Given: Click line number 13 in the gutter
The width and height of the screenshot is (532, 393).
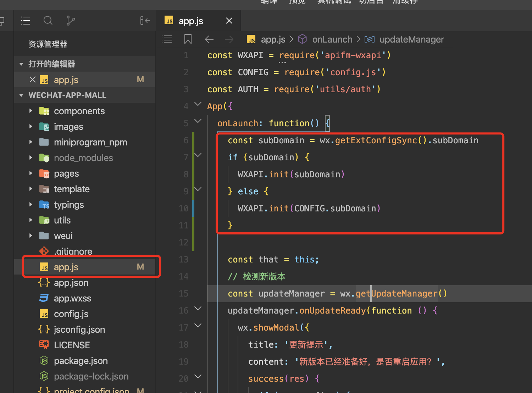Looking at the screenshot, I should coord(183,260).
